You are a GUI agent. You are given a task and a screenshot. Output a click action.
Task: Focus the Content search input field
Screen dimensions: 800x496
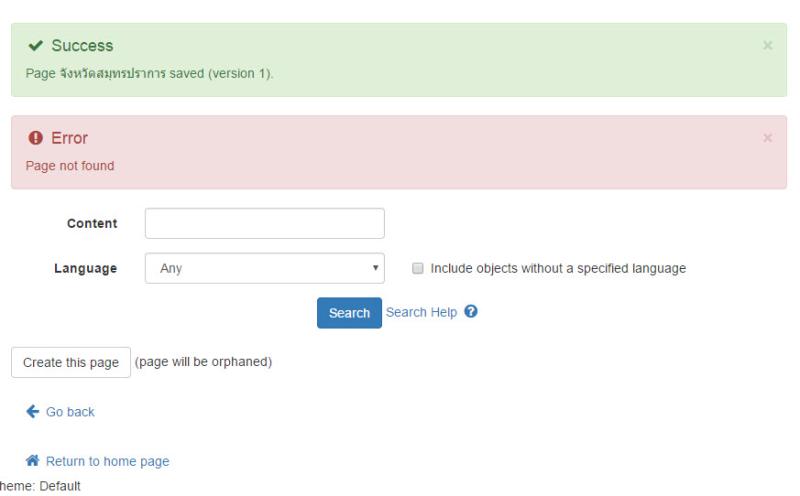coord(264,223)
